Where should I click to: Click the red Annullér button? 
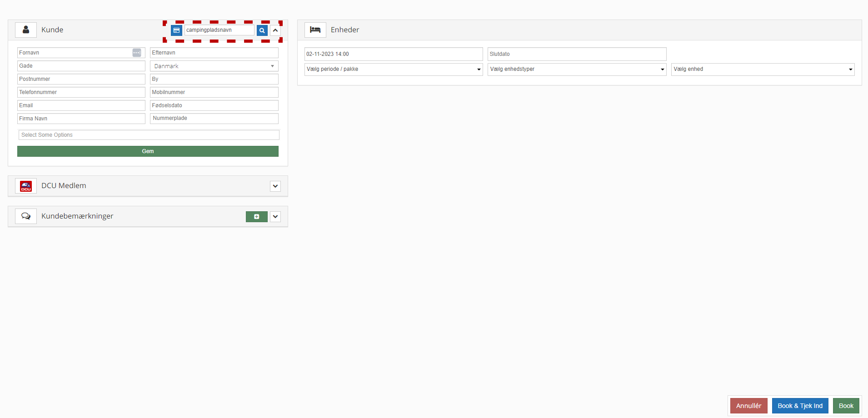(x=748, y=406)
